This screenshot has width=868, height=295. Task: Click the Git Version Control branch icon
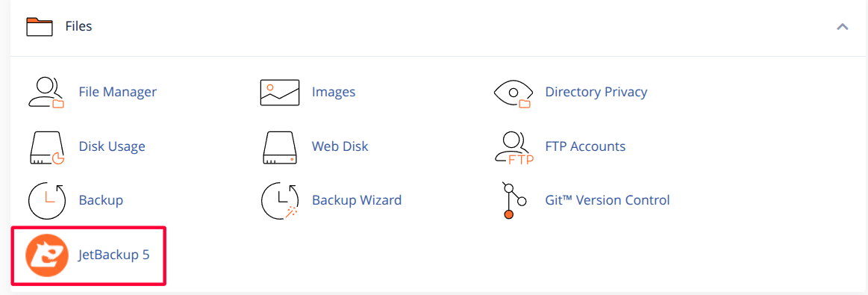(513, 200)
